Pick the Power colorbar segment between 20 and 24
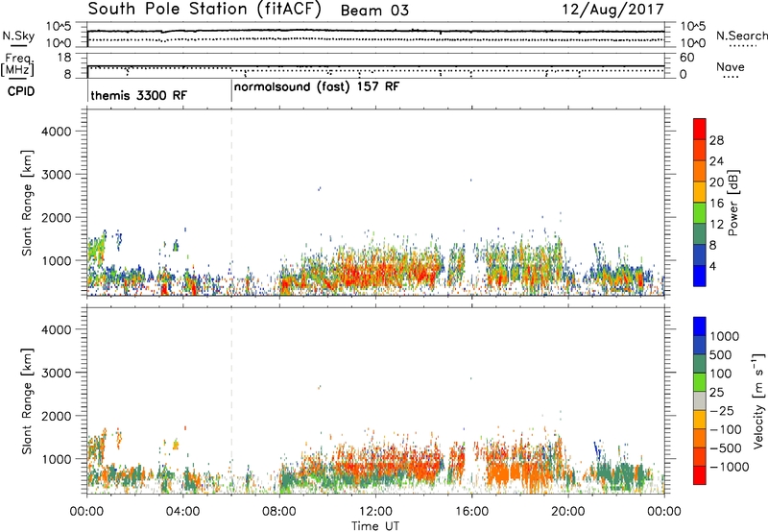The height and width of the screenshot is (532, 768). 700,169
